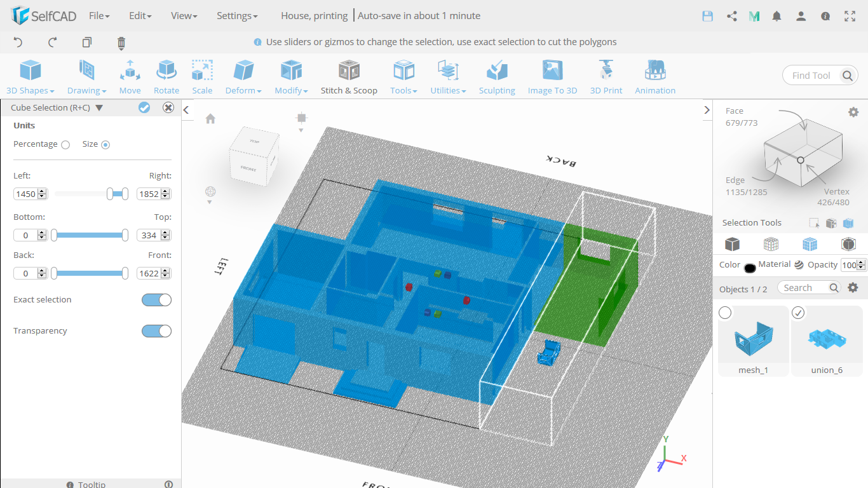Collapse left panel with chevron
Image resolution: width=868 pixels, height=488 pixels.
pos(186,110)
